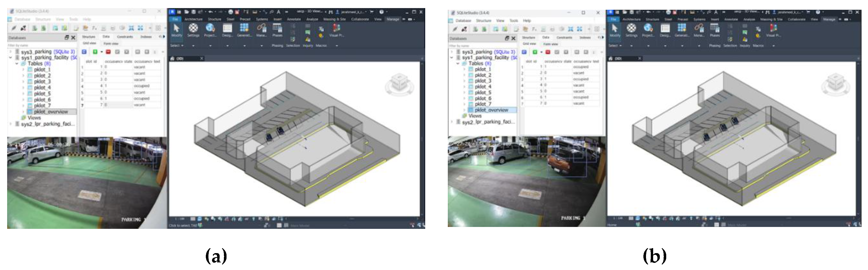Open Phases tool in figure (b) ribbon

coord(714,29)
